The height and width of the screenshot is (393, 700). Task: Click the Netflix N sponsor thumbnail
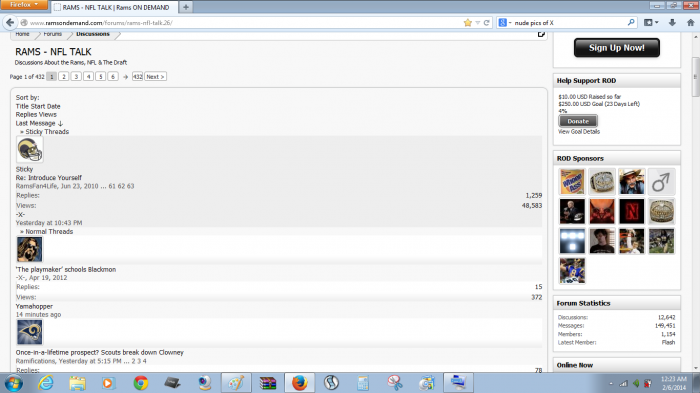pyautogui.click(x=631, y=211)
